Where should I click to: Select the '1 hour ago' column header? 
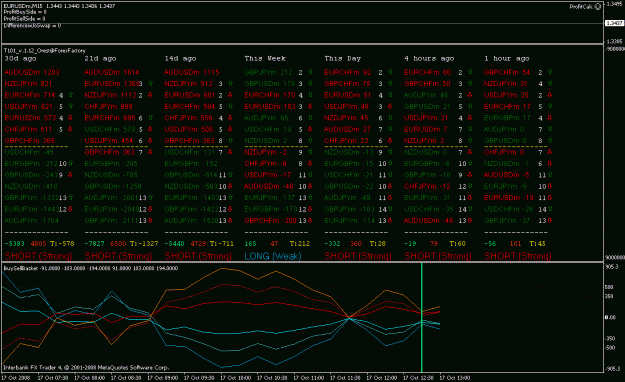[507, 59]
